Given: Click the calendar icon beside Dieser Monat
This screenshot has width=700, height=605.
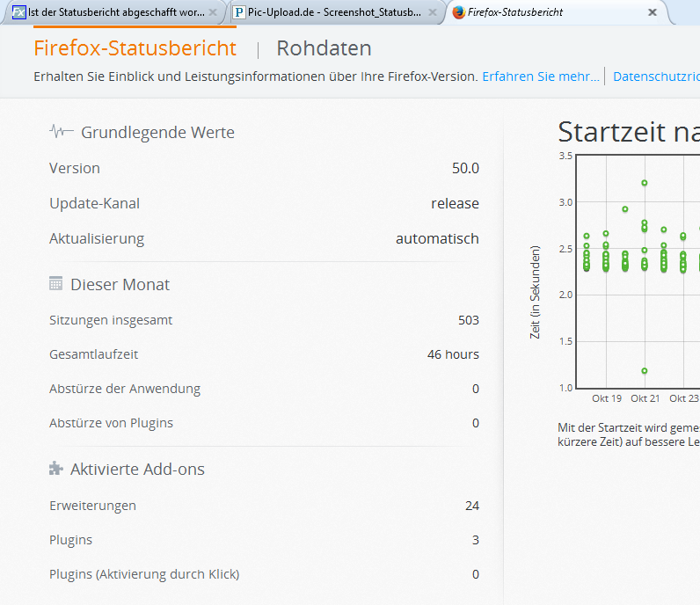Looking at the screenshot, I should 55,284.
